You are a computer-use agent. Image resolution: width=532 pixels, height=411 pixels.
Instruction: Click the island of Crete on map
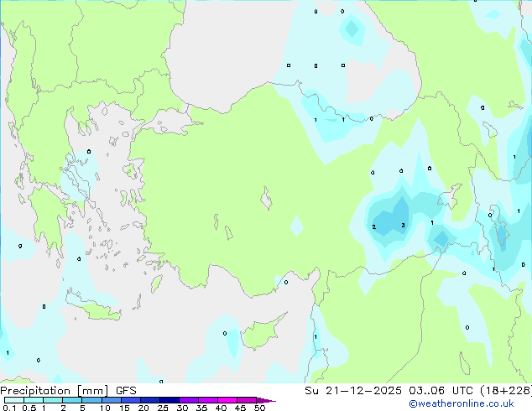tap(92, 308)
